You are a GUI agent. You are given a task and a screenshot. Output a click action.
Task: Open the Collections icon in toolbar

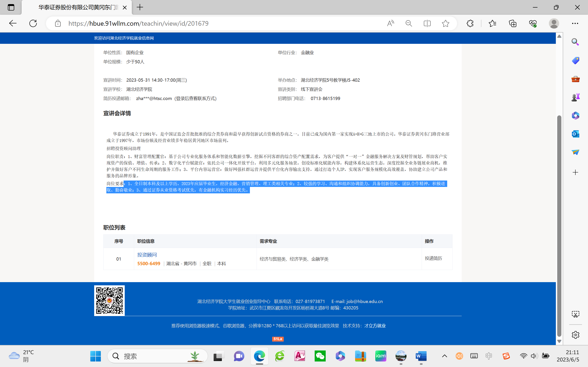[512, 23]
